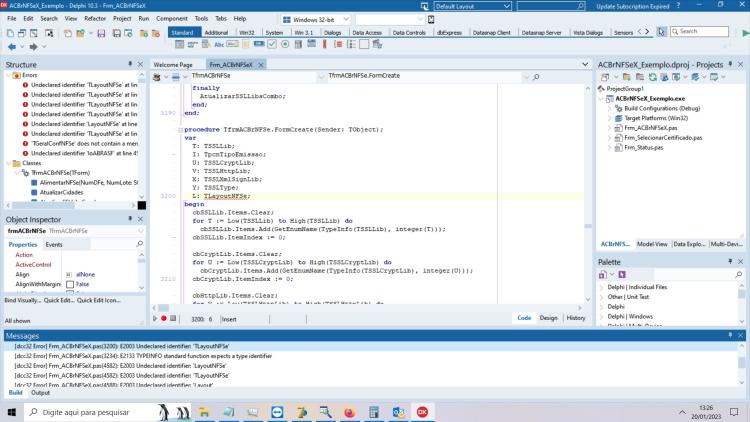Click the macro stop square icon
The height and width of the screenshot is (422, 750).
pos(173,318)
